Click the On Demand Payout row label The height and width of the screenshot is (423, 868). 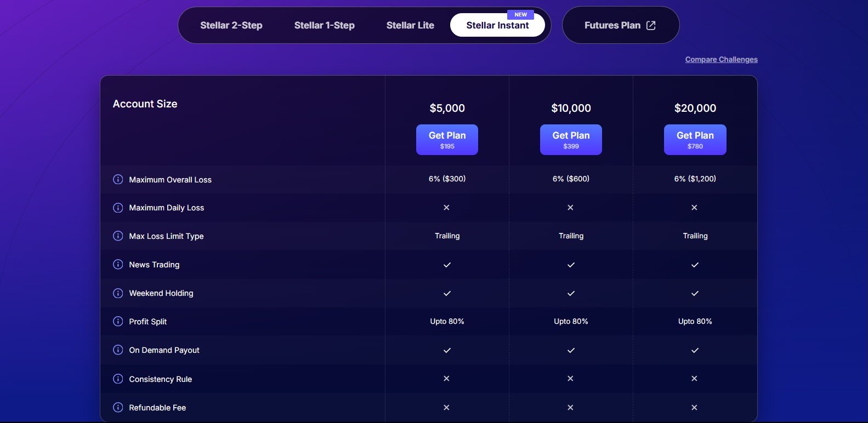pyautogui.click(x=164, y=350)
